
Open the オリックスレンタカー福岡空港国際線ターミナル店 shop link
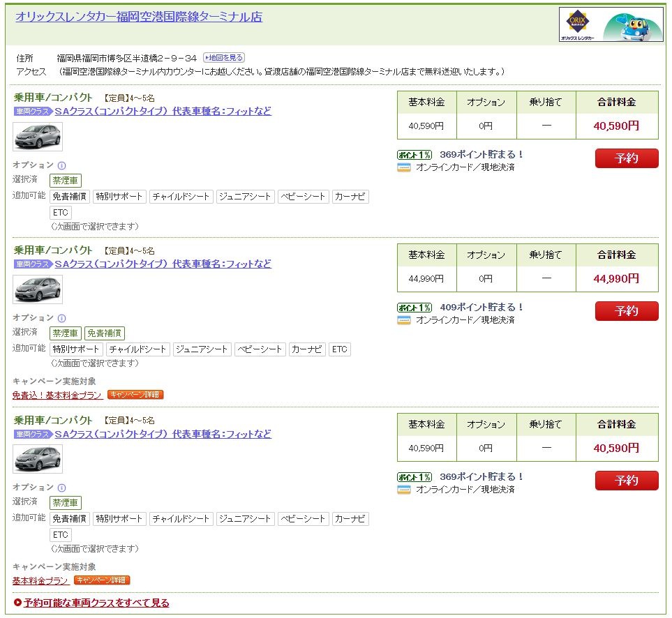139,17
